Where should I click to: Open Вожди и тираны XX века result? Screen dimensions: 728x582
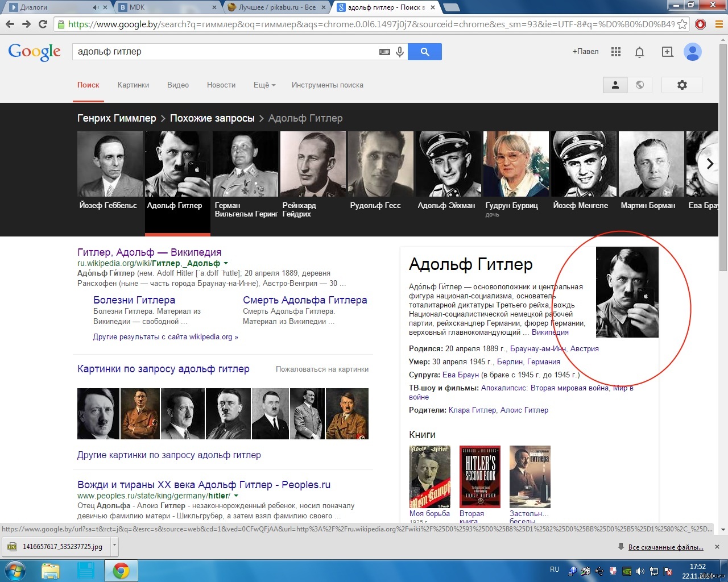[204, 485]
